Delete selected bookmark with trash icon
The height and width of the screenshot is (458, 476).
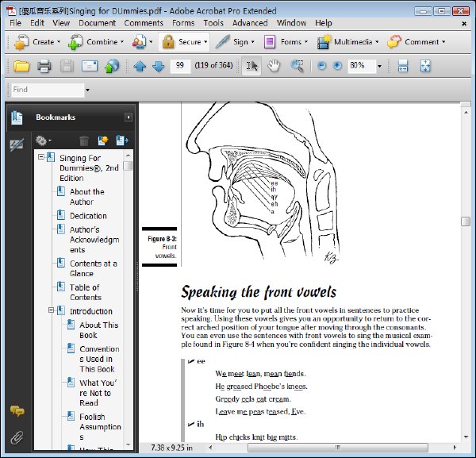(84, 140)
